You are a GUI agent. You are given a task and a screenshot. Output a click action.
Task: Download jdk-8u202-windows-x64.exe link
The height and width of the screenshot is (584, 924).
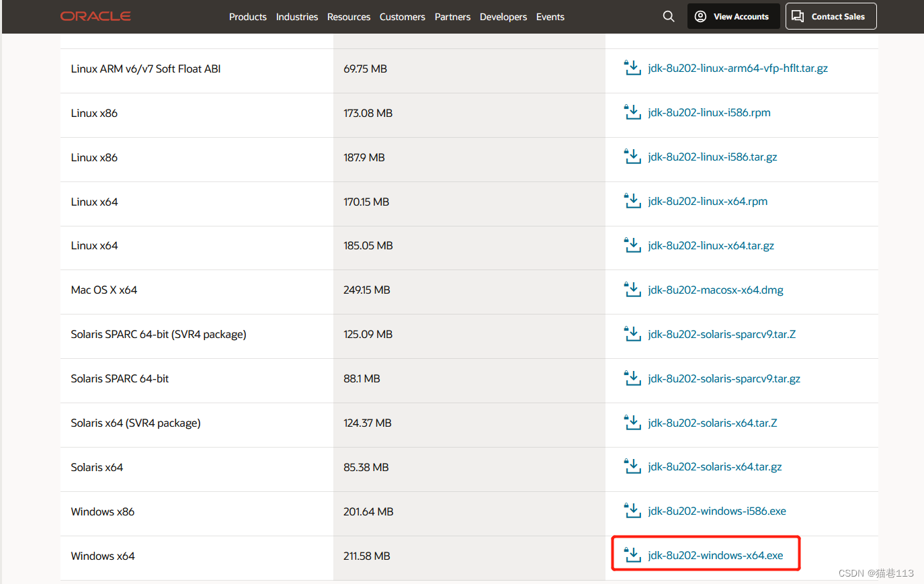716,556
